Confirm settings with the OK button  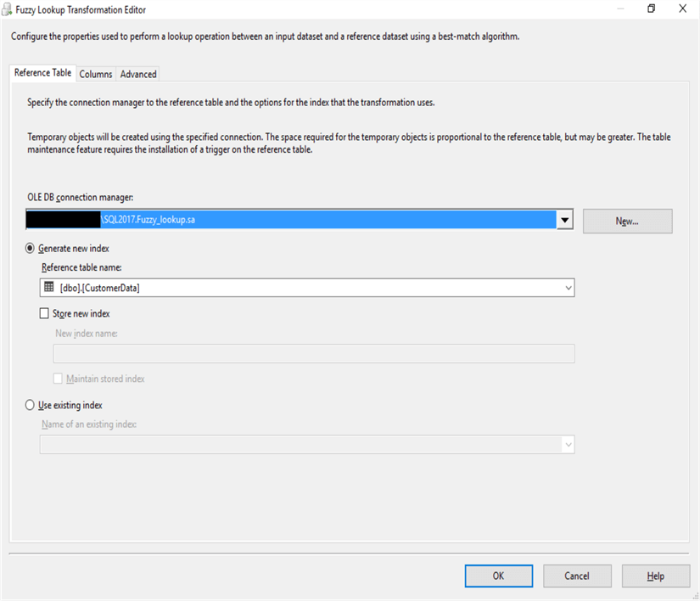(498, 576)
